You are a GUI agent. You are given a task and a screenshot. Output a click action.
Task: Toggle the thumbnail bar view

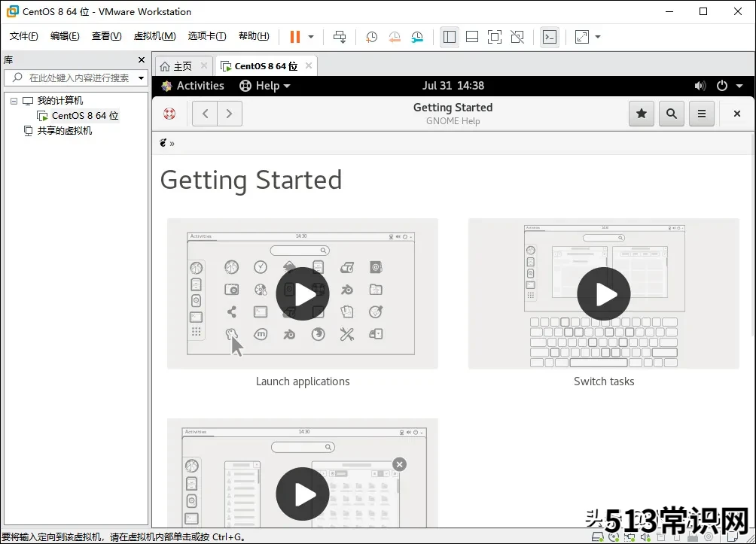[x=472, y=37]
